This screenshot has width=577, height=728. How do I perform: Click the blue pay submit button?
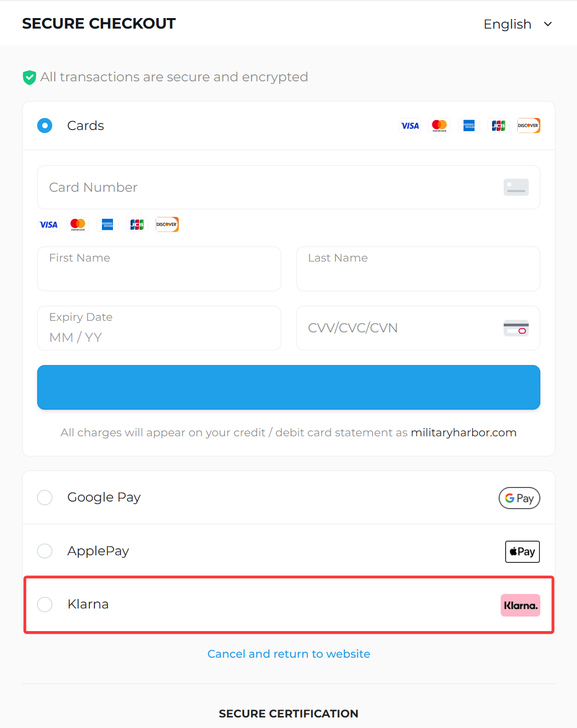click(289, 387)
